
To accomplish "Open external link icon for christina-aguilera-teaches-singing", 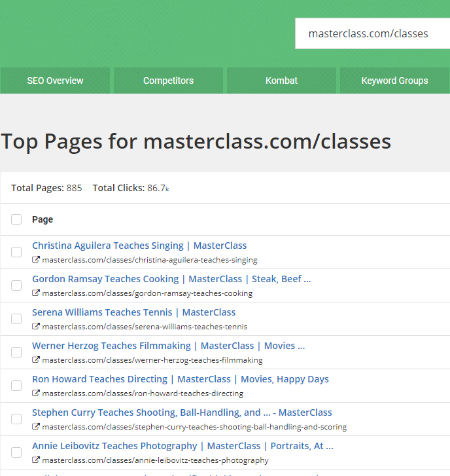I will click(x=36, y=260).
